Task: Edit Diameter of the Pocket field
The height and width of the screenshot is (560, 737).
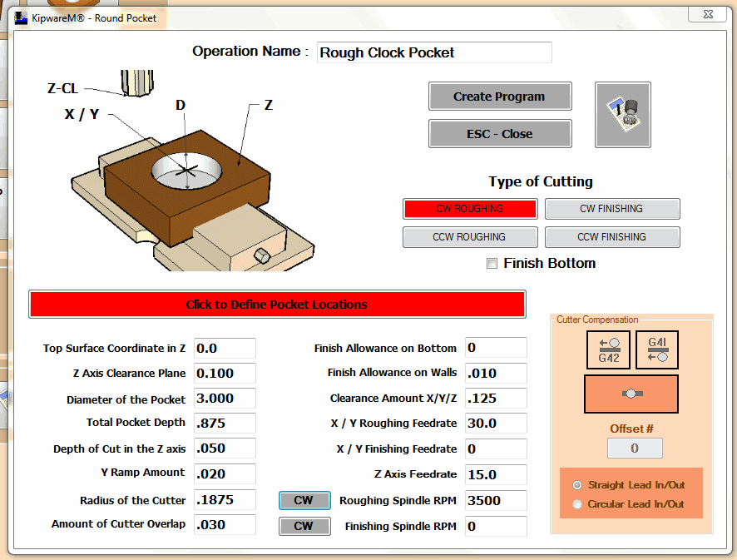Action: [225, 399]
